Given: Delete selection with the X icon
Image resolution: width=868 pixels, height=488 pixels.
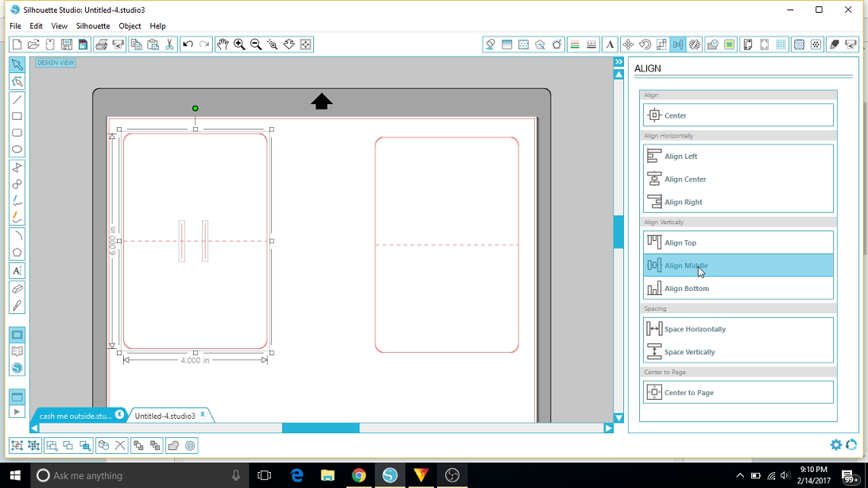Looking at the screenshot, I should (x=120, y=445).
